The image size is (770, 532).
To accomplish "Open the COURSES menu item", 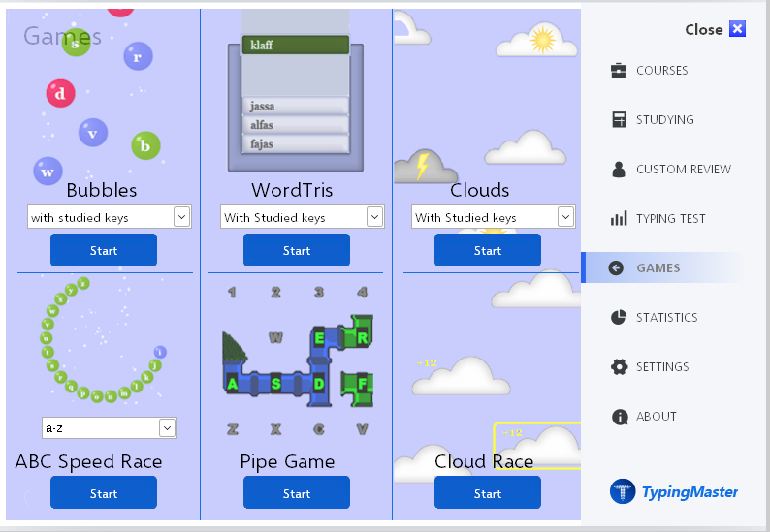I will click(x=662, y=71).
